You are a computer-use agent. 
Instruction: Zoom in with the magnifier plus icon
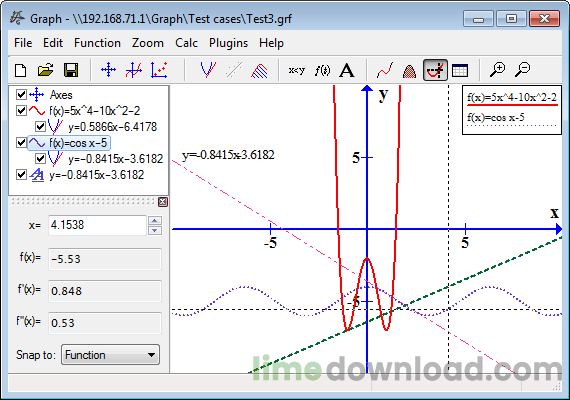498,70
